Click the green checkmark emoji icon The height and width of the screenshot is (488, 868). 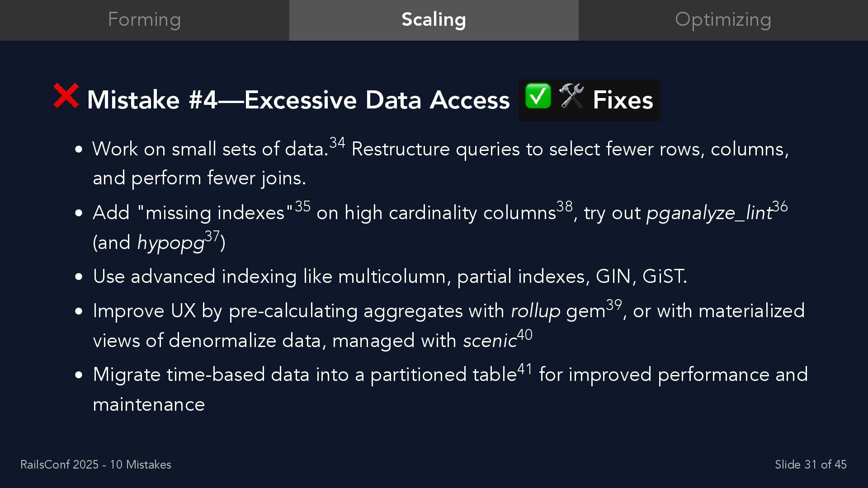[x=538, y=96]
